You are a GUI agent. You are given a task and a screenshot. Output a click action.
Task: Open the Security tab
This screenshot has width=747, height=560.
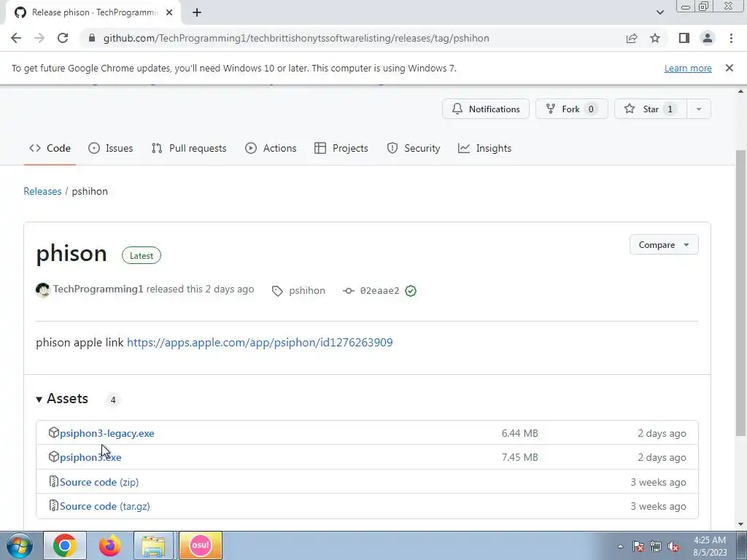414,148
